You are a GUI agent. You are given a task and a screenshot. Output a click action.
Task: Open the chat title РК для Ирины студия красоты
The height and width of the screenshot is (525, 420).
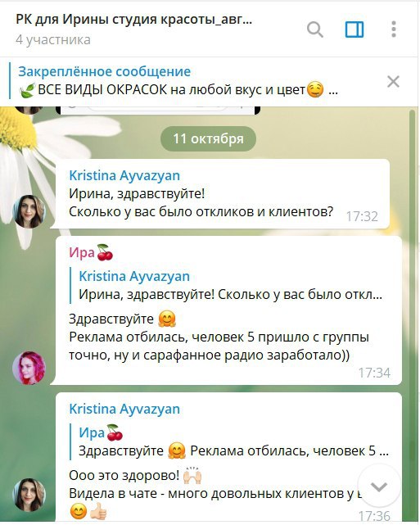click(134, 20)
